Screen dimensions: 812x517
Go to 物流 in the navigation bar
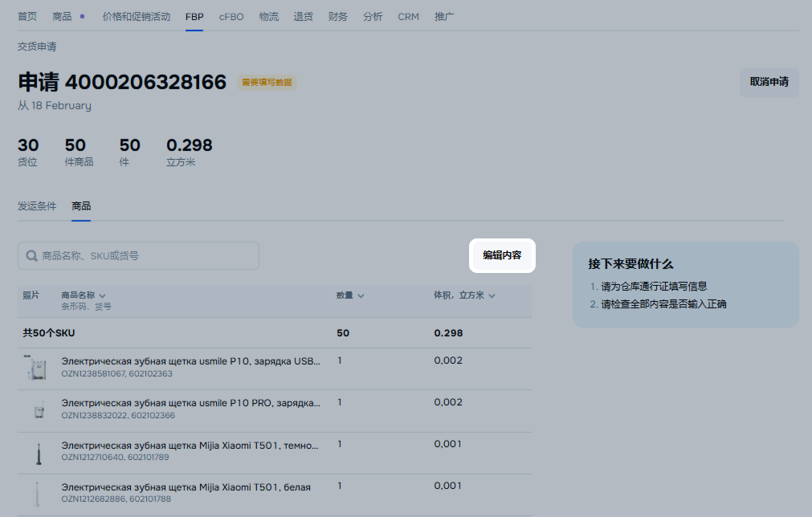pyautogui.click(x=269, y=17)
